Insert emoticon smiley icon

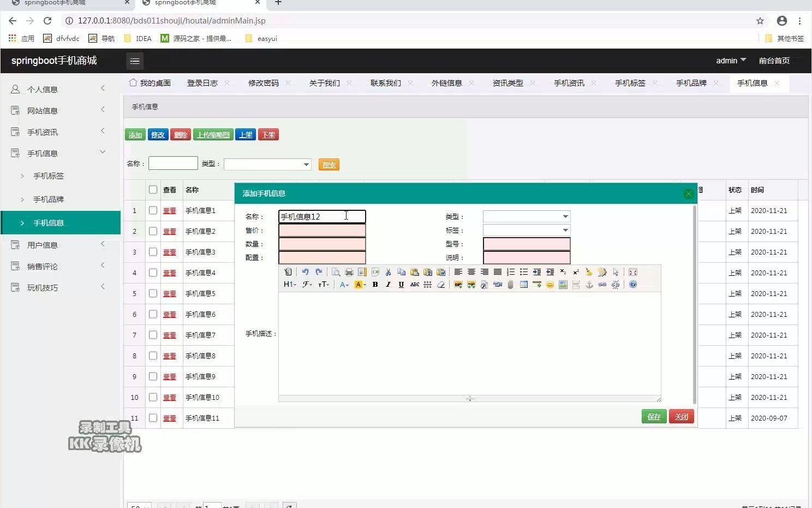point(550,285)
